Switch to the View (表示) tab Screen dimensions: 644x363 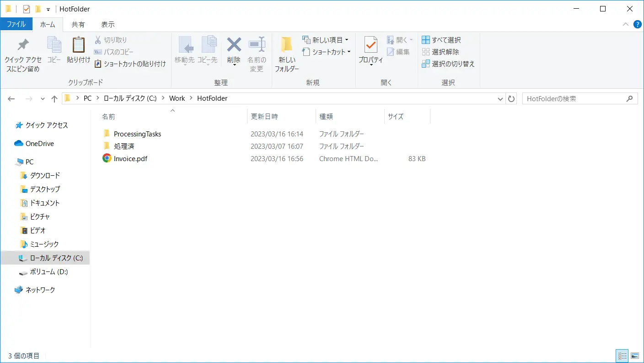[x=108, y=25]
